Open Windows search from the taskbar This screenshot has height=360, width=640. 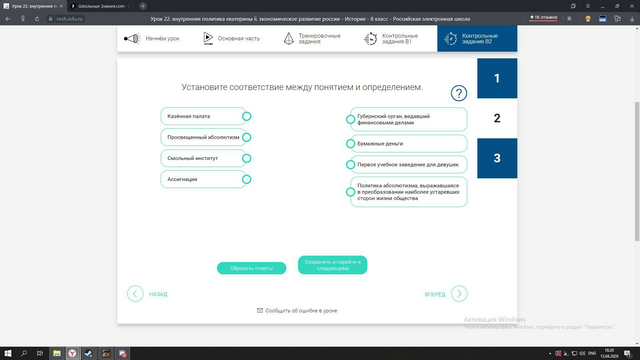tap(24, 353)
